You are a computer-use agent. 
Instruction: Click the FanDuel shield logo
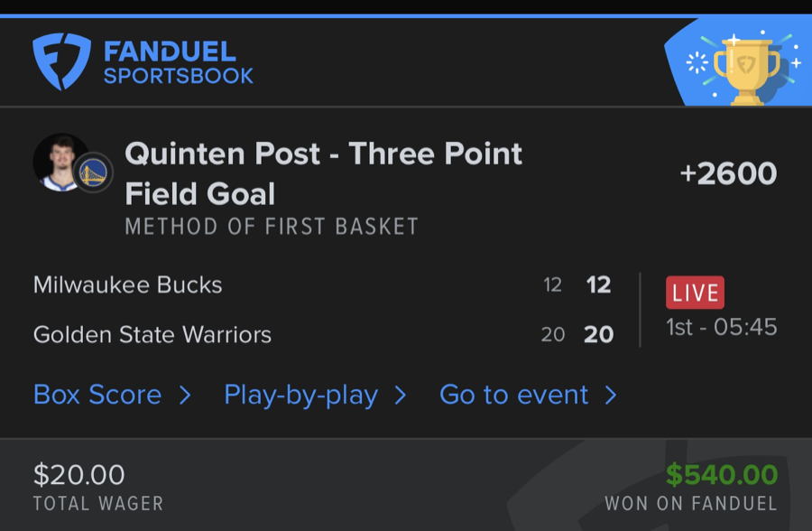(61, 61)
